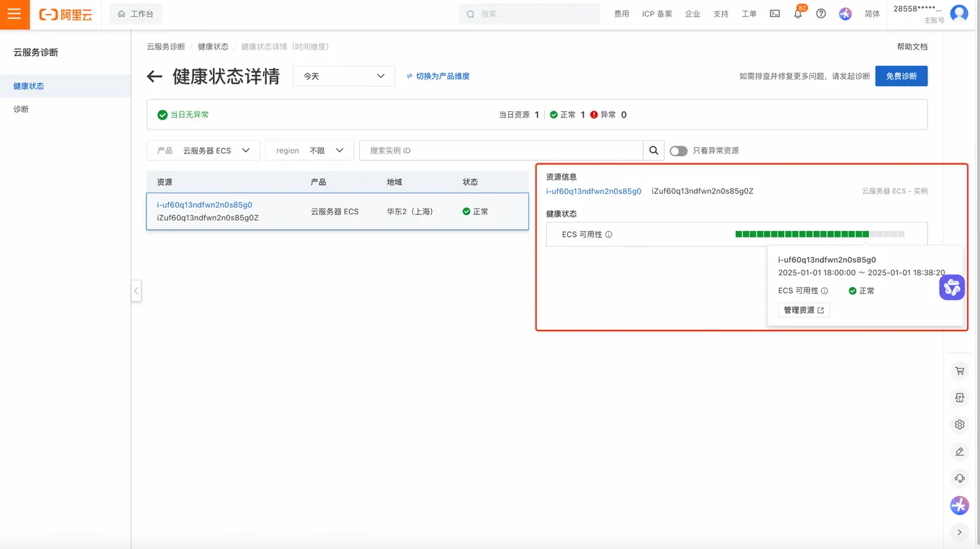
Task: Open 费用 in top menu
Action: (622, 14)
